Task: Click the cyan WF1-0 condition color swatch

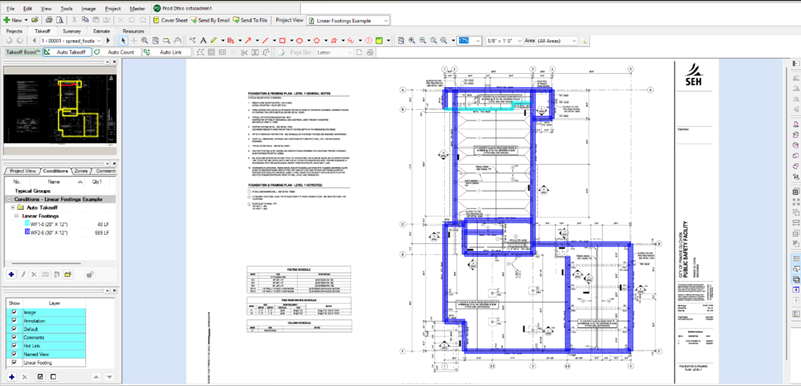Action: point(28,224)
